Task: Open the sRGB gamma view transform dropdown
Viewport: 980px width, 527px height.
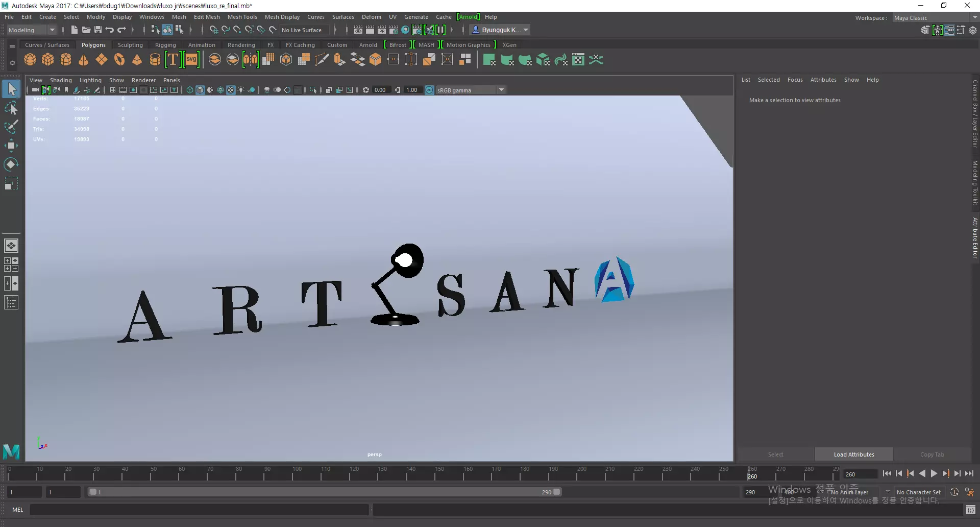Action: tap(471, 90)
